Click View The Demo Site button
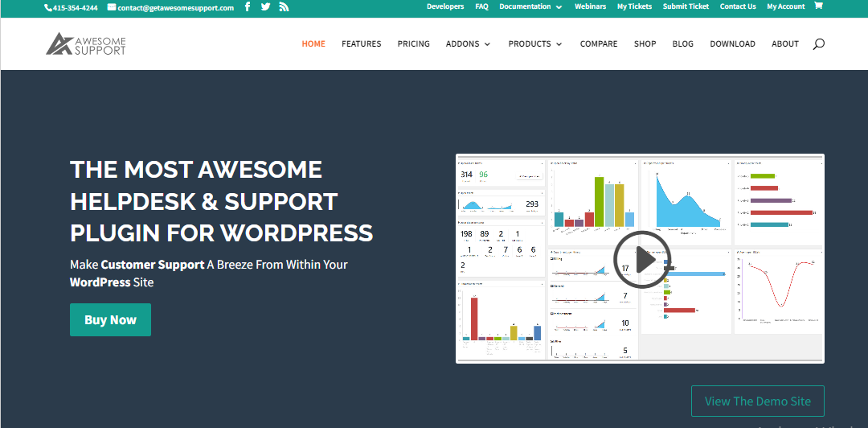The width and height of the screenshot is (868, 428). [757, 401]
